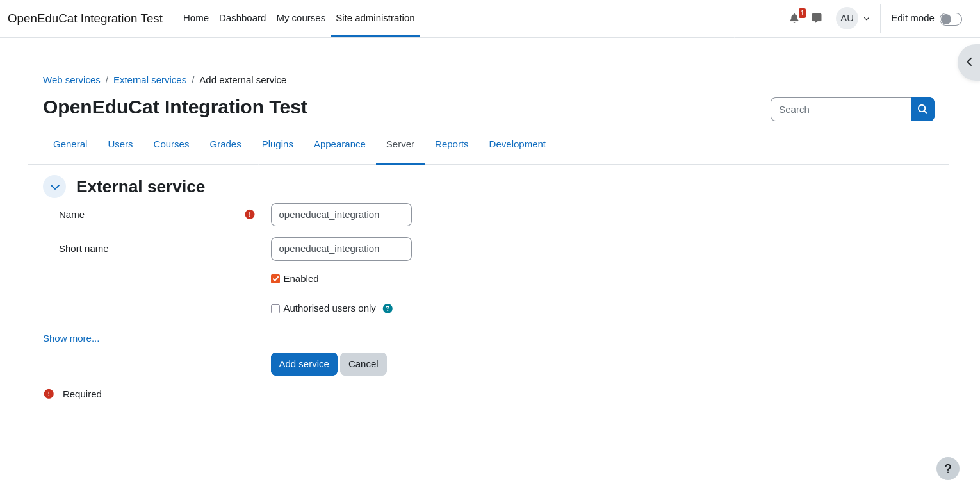
Task: Show help for Authorised users only
Action: [x=388, y=308]
